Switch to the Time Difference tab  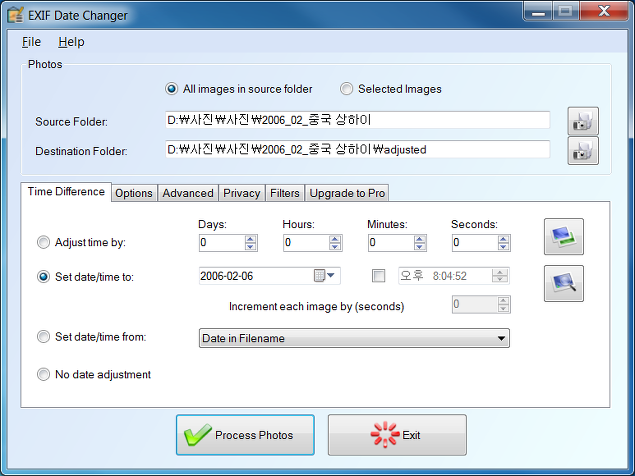(x=66, y=192)
